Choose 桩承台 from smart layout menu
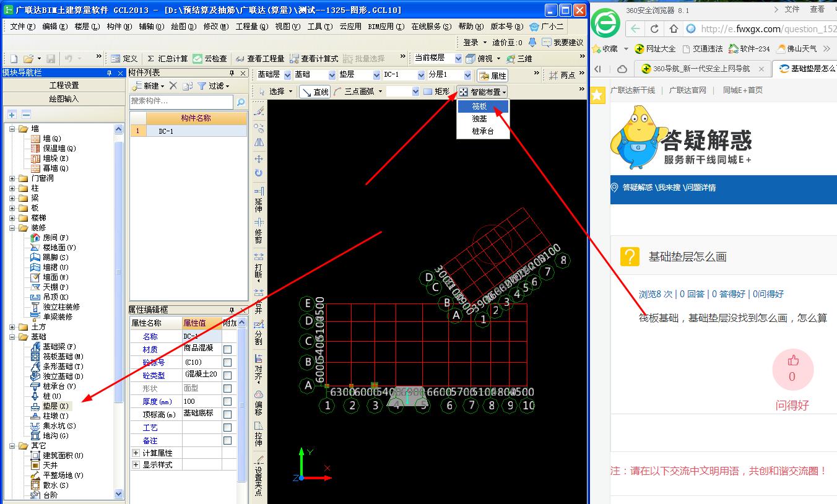Image resolution: width=837 pixels, height=504 pixels. click(x=483, y=131)
